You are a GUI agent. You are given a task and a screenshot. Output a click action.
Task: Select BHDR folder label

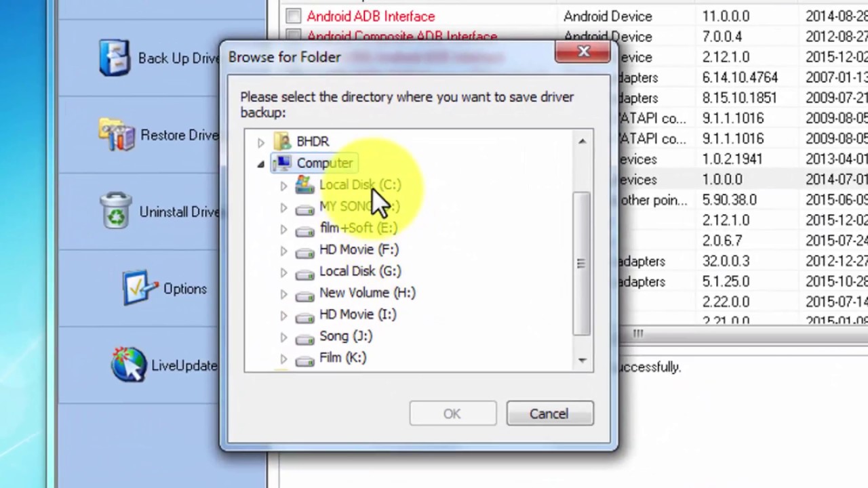[x=313, y=141]
